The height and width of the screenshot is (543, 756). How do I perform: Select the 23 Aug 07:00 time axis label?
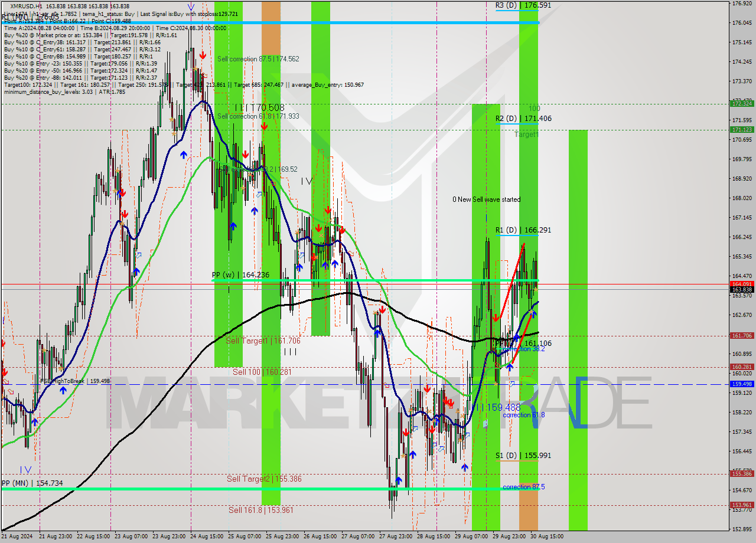point(131,537)
